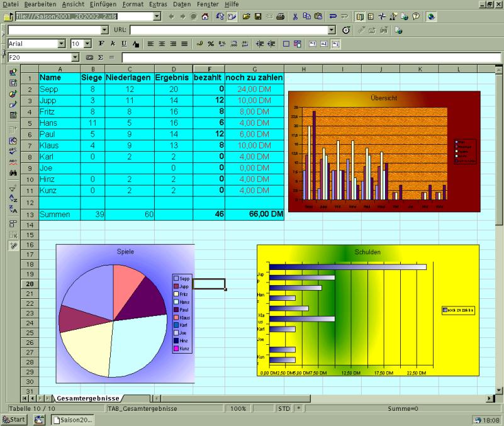Apply percent number format

click(211, 44)
